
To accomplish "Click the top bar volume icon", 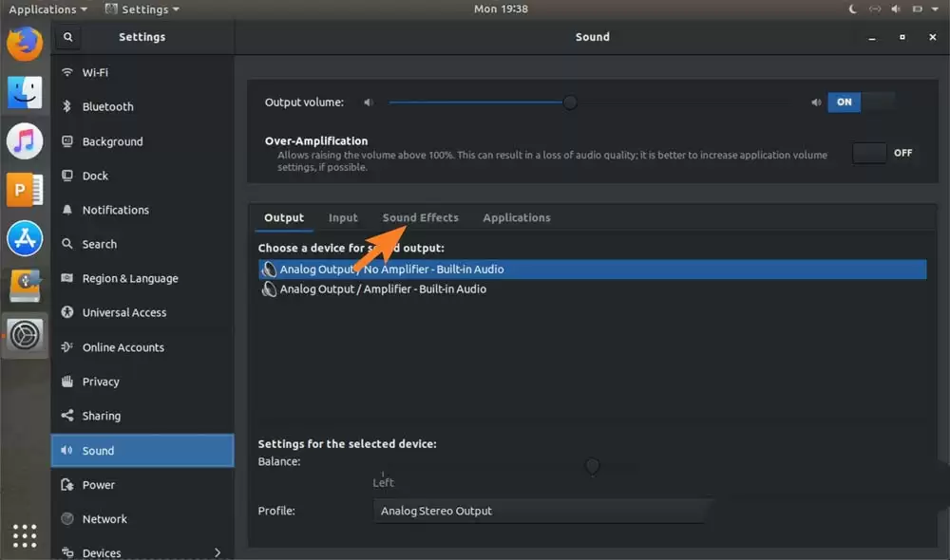I will (896, 9).
